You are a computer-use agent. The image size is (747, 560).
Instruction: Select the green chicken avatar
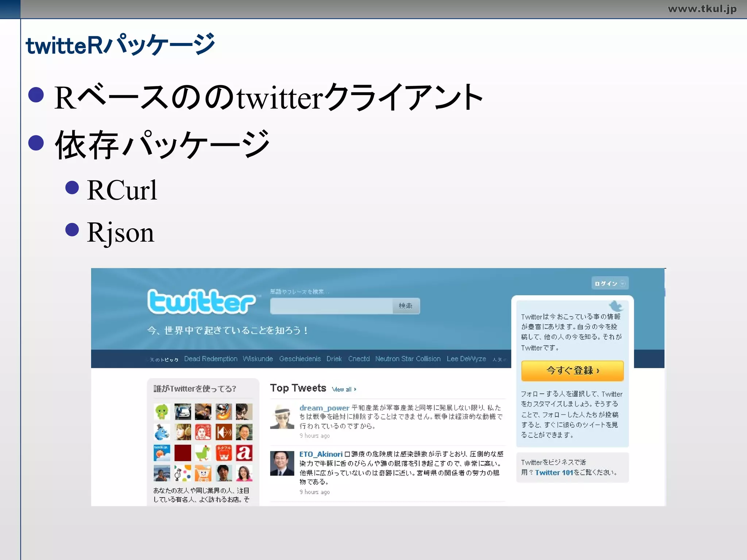click(203, 453)
